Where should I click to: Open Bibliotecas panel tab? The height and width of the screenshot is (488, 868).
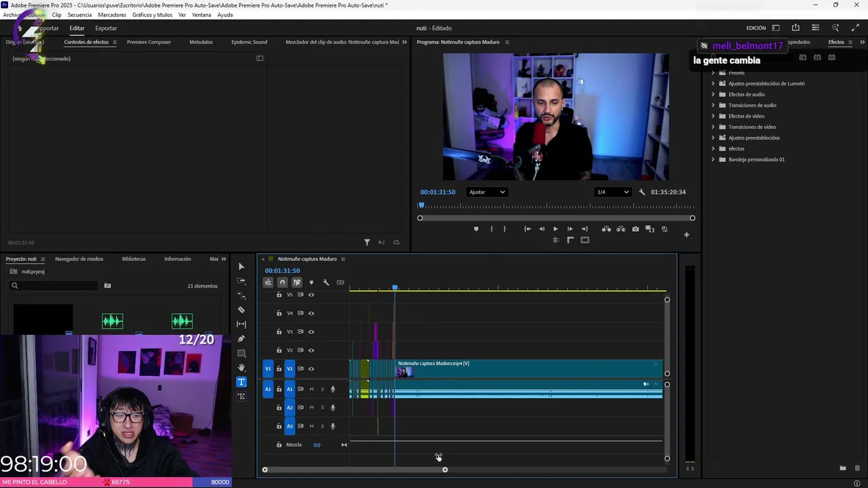point(134,259)
